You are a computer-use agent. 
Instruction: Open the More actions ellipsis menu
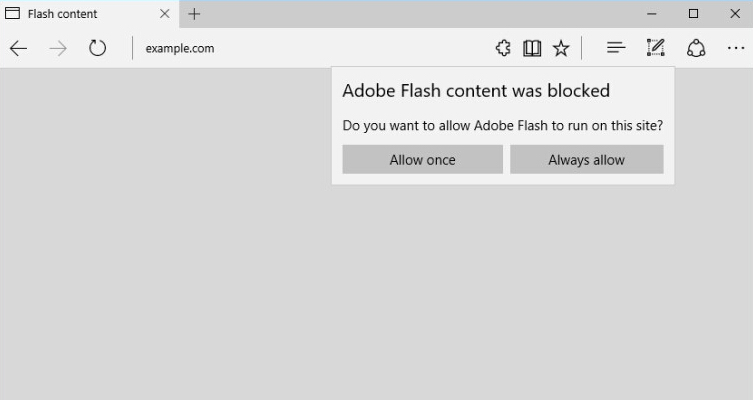pos(736,48)
